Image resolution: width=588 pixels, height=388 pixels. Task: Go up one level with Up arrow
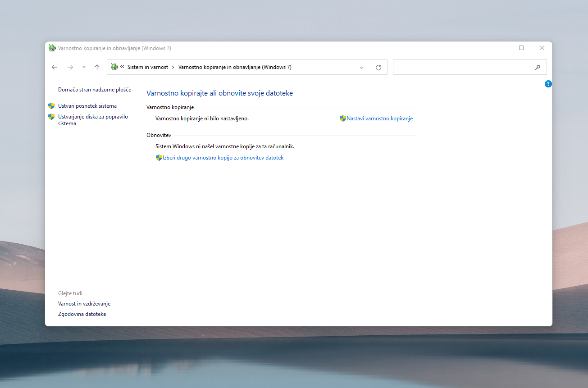pyautogui.click(x=97, y=67)
